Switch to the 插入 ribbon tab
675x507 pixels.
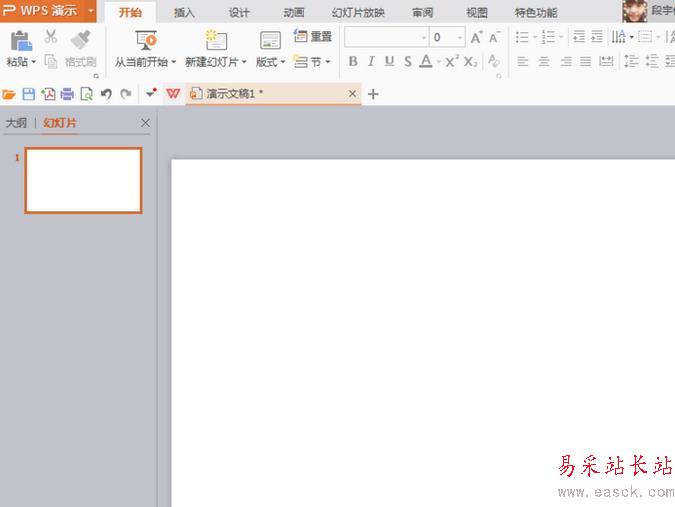184,12
